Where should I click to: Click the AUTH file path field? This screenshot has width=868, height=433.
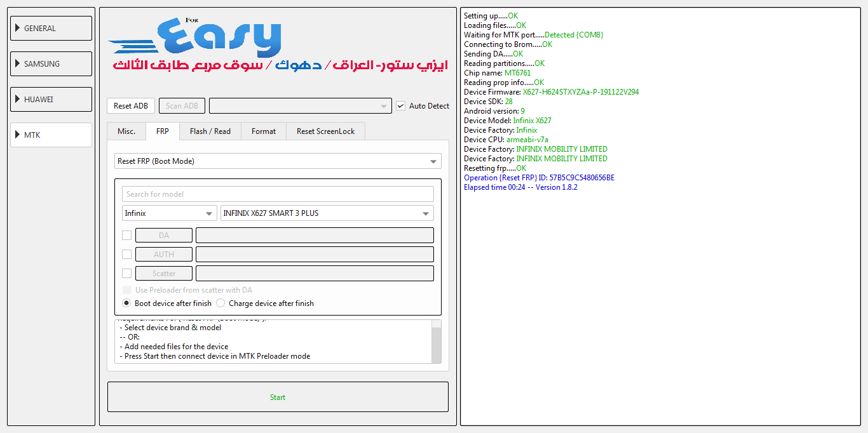[315, 255]
